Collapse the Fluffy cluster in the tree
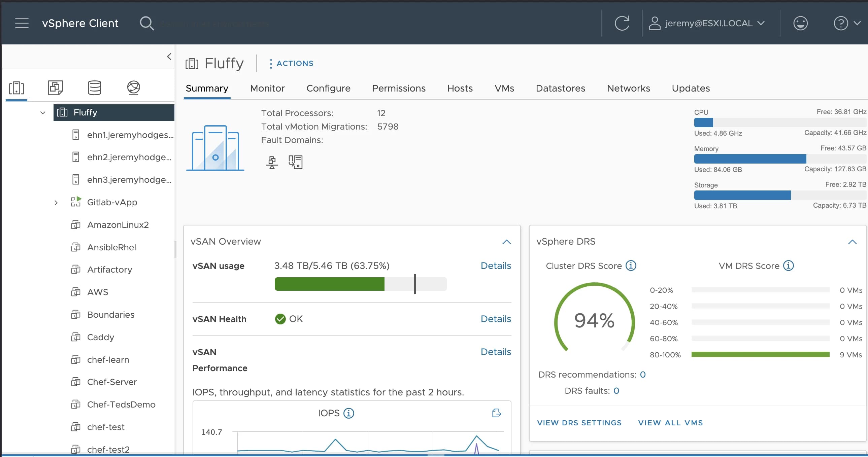868x457 pixels. pos(42,112)
